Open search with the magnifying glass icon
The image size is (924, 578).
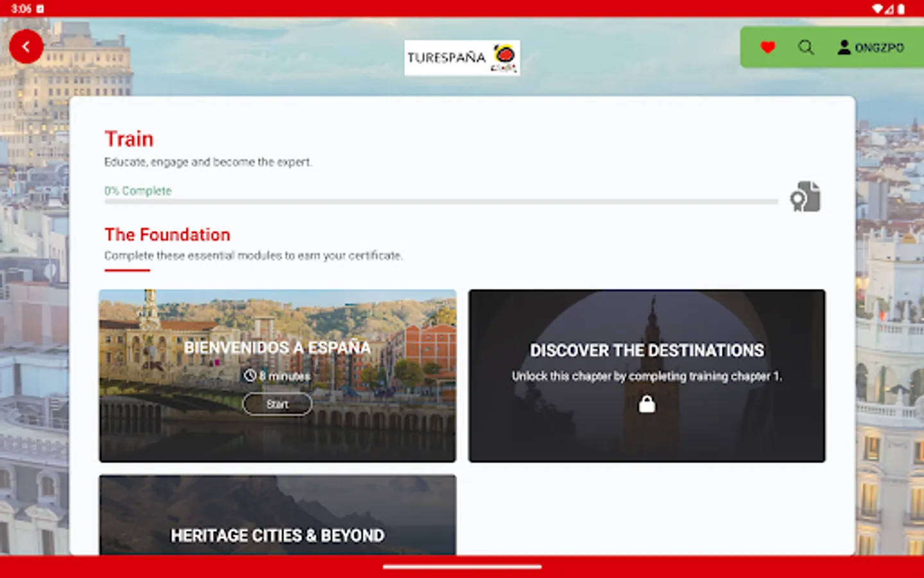coord(806,47)
